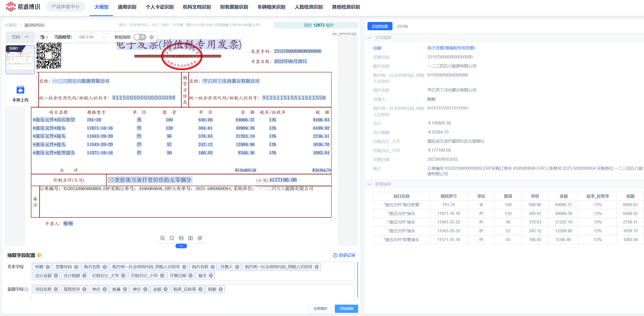Open 历史记录 history link
The image size is (644, 316).
pyautogui.click(x=344, y=255)
